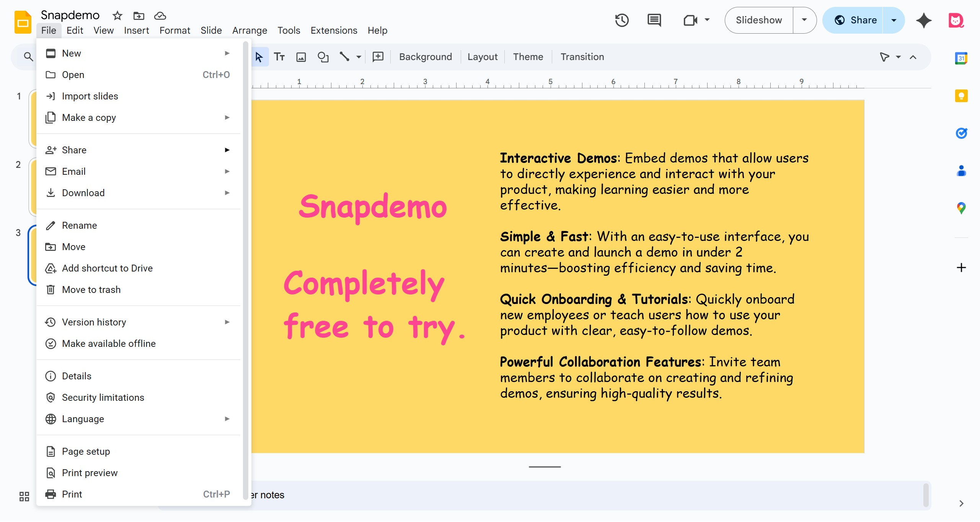This screenshot has height=522, width=980.
Task: Open the Insert menu
Action: tap(136, 30)
